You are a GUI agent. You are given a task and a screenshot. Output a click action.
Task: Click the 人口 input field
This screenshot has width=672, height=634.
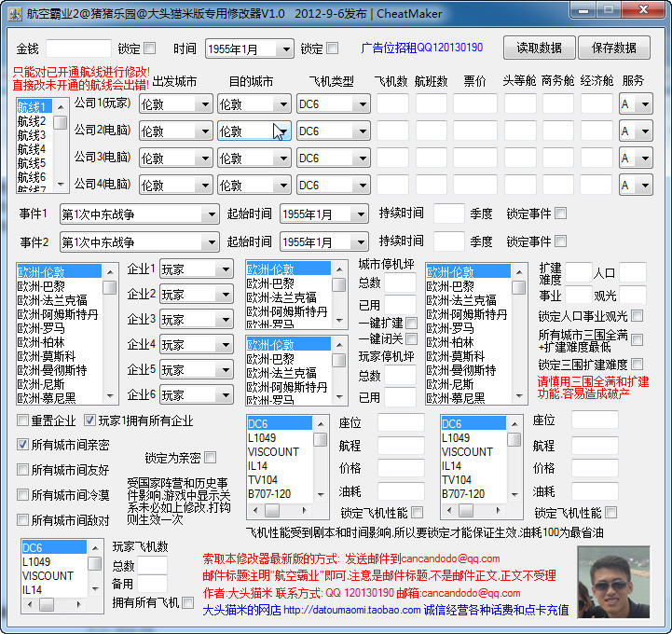tap(632, 272)
